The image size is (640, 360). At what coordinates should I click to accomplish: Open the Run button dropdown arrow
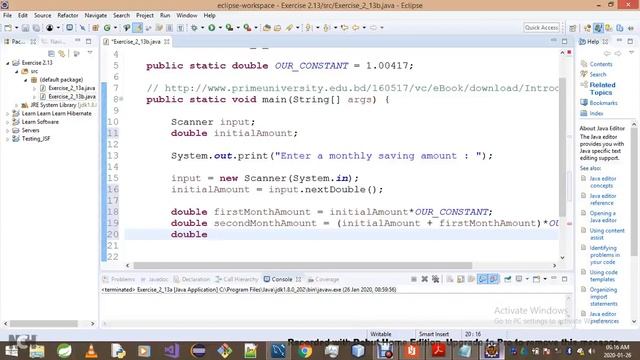tap(220, 28)
